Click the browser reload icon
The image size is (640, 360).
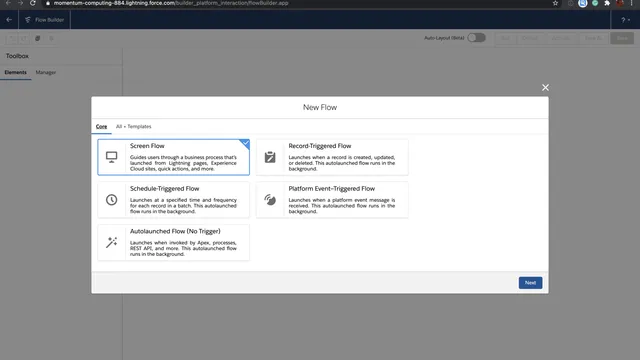pyautogui.click(x=33, y=3)
